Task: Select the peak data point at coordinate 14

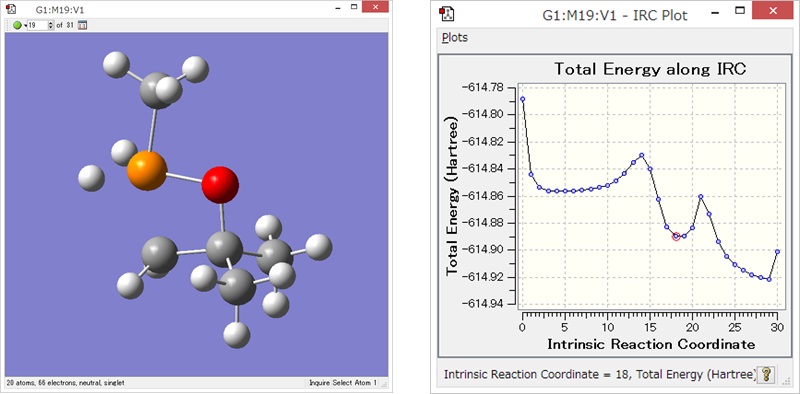Action: (x=642, y=155)
